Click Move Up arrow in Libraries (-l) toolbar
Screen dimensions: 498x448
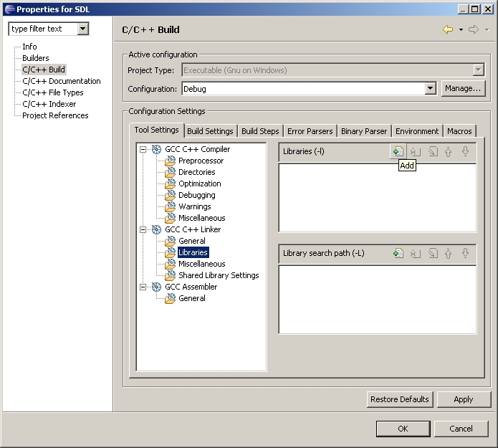pos(448,151)
